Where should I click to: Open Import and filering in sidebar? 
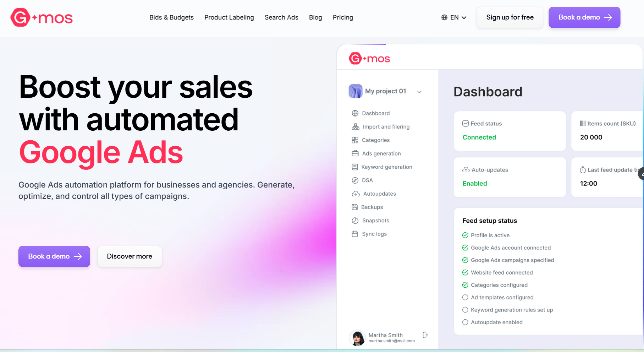coord(386,127)
